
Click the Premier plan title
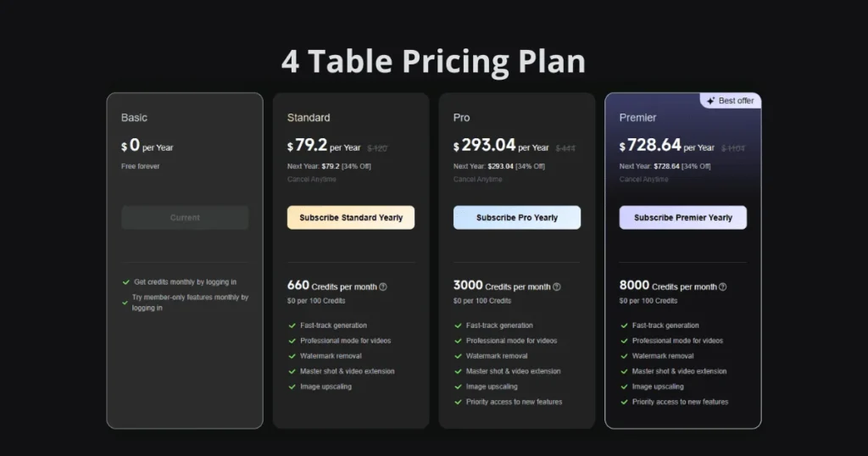[637, 117]
